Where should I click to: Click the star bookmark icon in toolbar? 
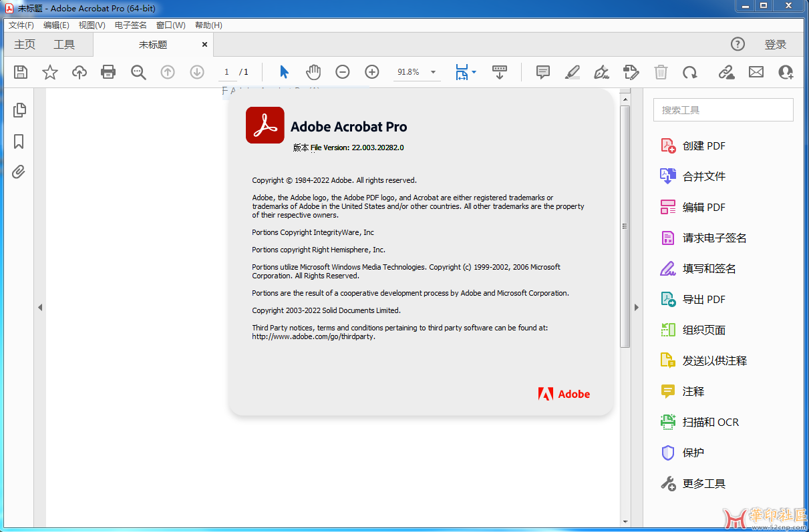point(50,72)
